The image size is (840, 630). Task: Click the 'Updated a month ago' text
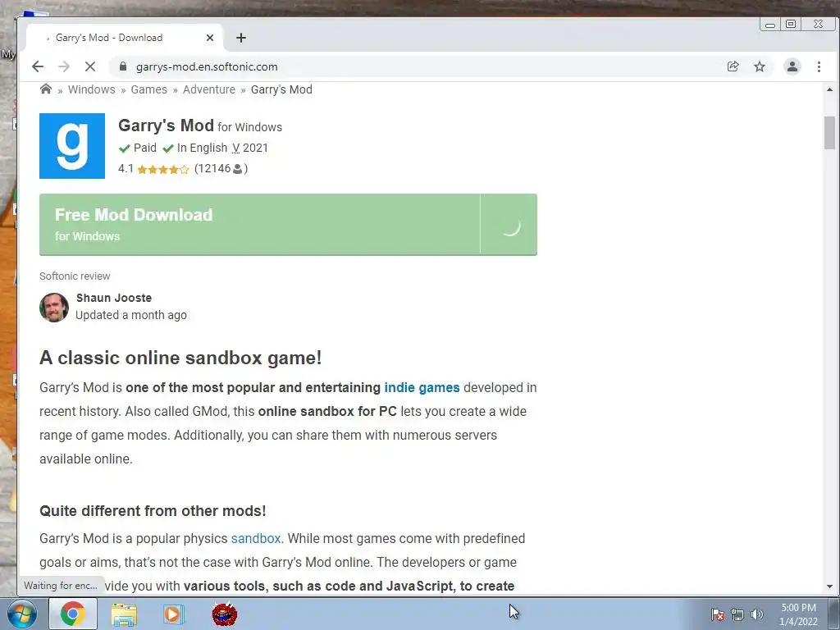point(131,315)
